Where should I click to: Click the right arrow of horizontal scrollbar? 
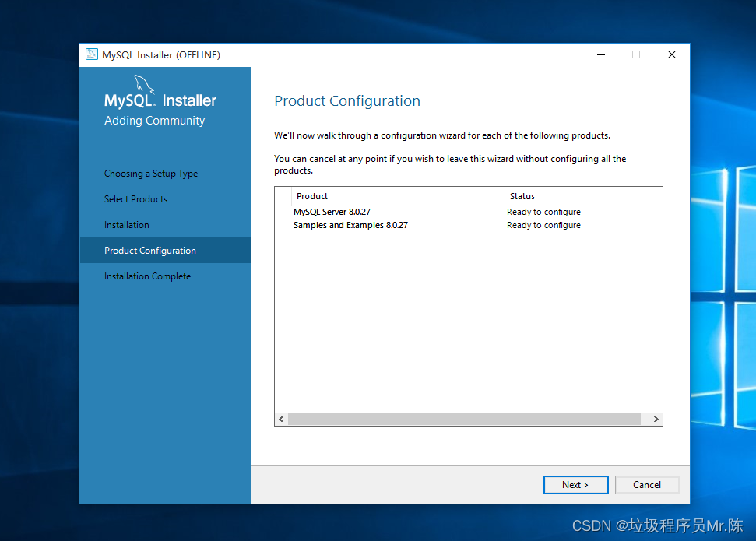coord(656,419)
